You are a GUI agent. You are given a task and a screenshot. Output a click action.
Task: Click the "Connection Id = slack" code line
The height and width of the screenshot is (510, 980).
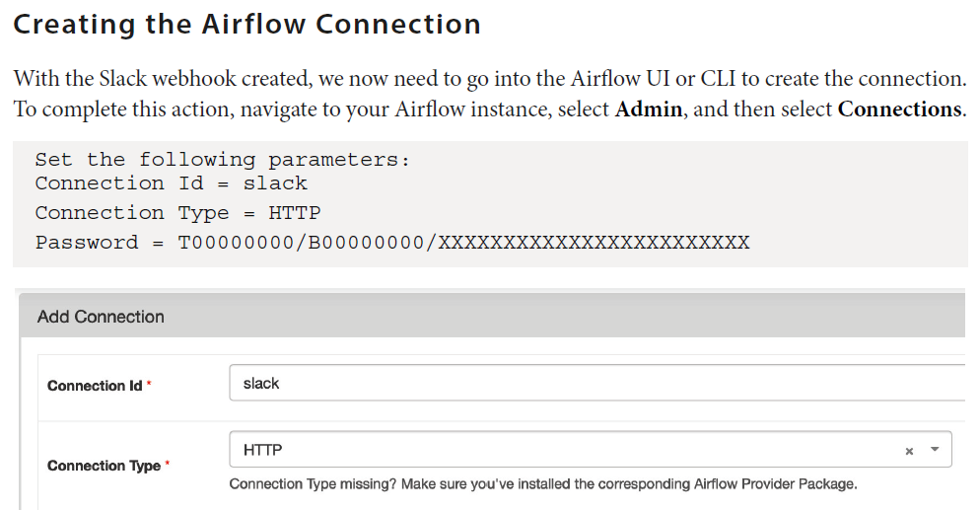171,183
